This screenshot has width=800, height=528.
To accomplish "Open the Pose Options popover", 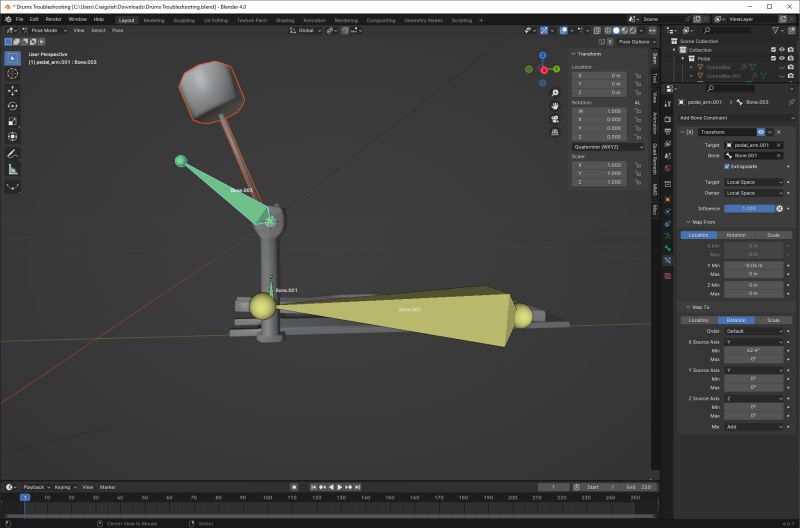I will [637, 42].
